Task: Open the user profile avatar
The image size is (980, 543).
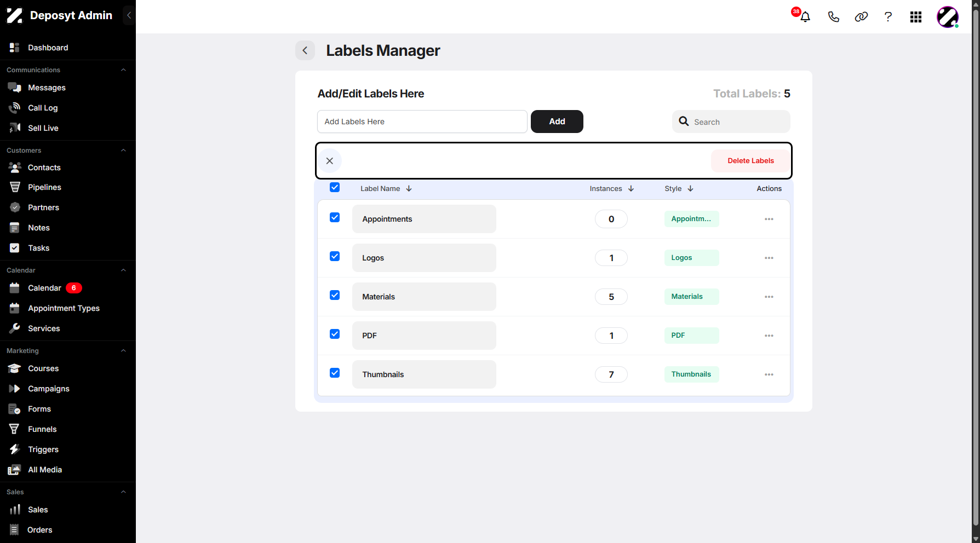Action: pyautogui.click(x=948, y=17)
